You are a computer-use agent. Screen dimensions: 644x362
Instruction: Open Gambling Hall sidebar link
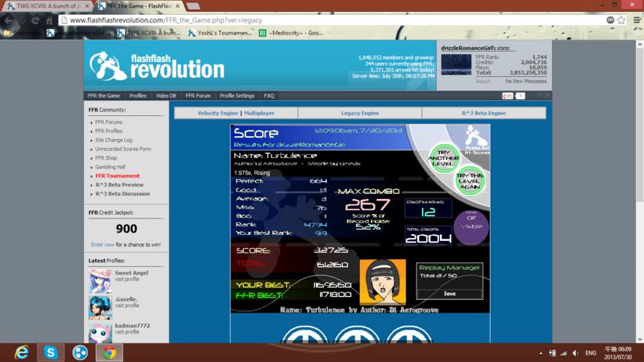click(110, 167)
